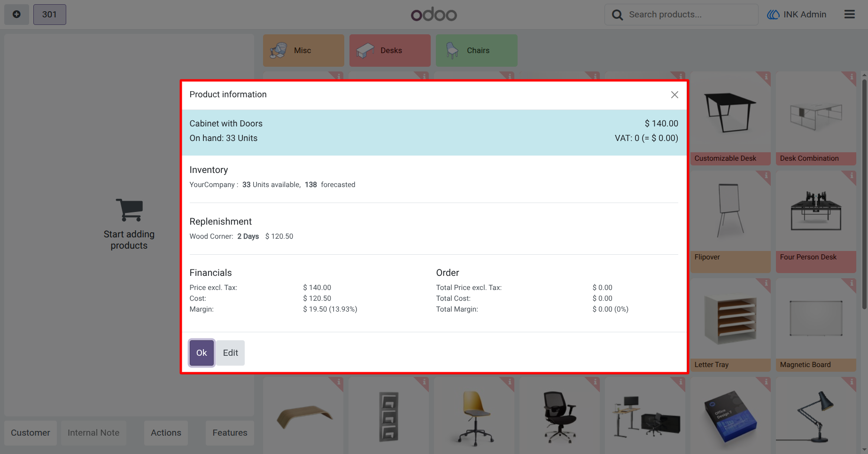Add a new order with plus icon
The width and height of the screenshot is (868, 454).
(16, 15)
